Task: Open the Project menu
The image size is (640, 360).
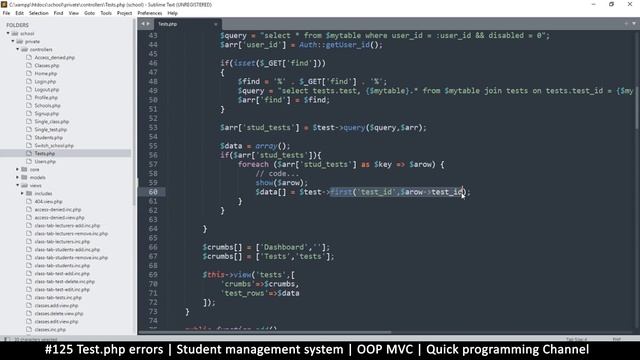Action: pyautogui.click(x=124, y=13)
